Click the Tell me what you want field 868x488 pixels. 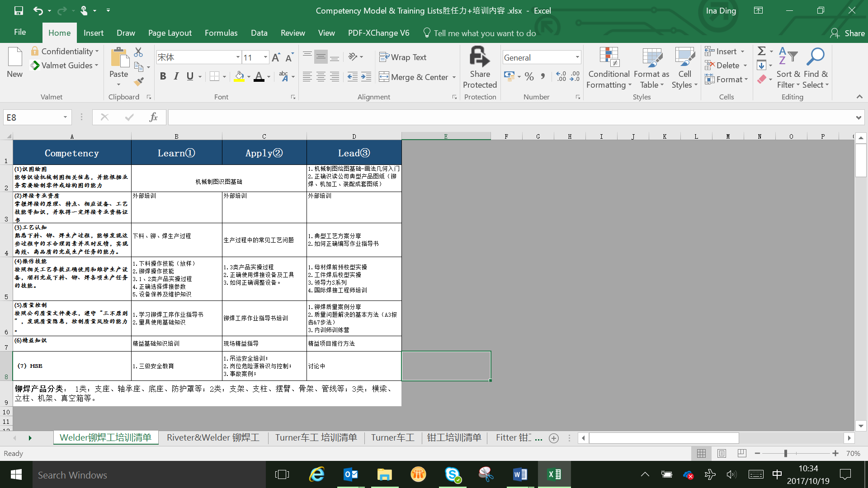[480, 33]
